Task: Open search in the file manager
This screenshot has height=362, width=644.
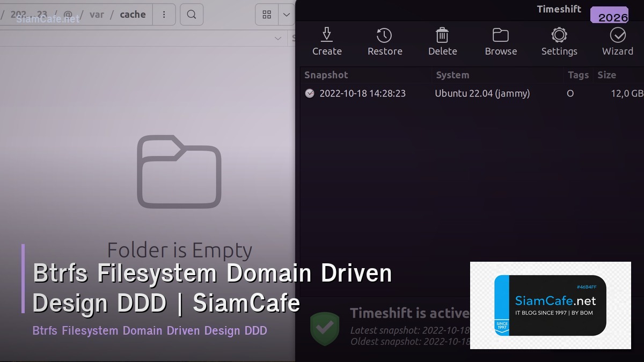Action: tap(192, 14)
